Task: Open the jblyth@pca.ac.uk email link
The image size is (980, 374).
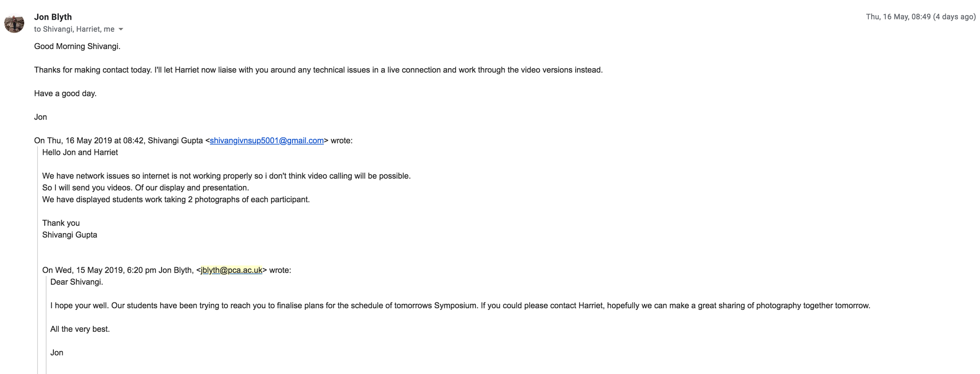Action: [x=231, y=270]
